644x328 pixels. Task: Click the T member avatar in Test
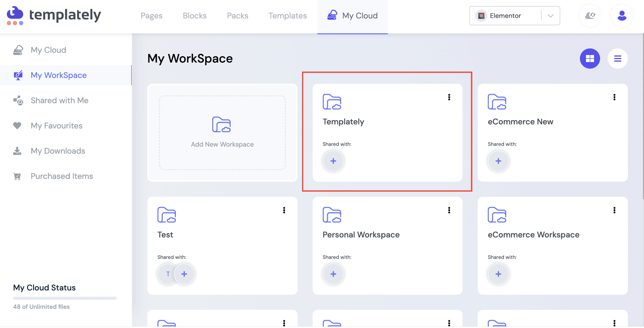point(167,274)
